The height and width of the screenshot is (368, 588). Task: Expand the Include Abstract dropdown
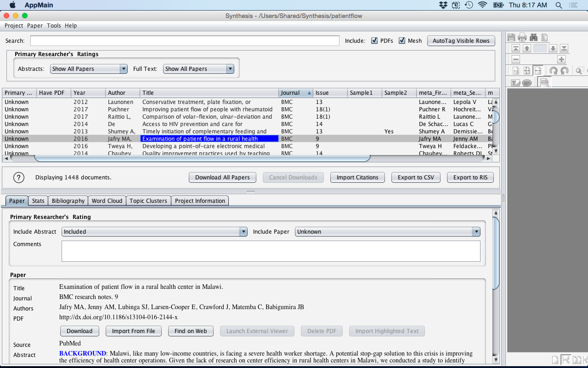click(154, 232)
